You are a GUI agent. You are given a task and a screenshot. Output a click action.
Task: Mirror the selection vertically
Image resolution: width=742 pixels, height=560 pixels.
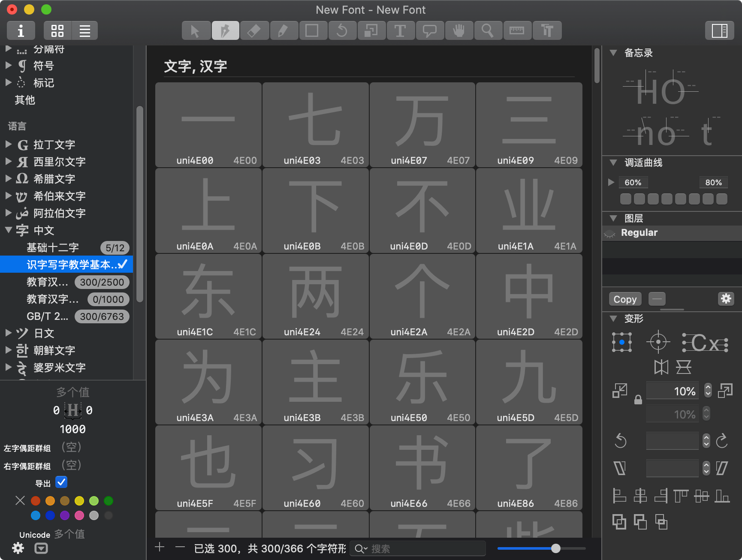click(x=684, y=367)
